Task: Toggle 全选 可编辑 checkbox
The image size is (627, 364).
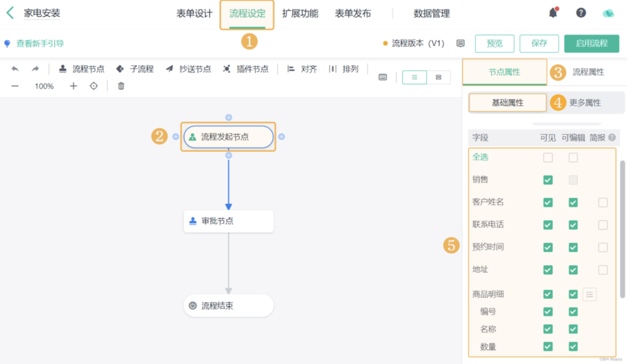Action: tap(573, 158)
